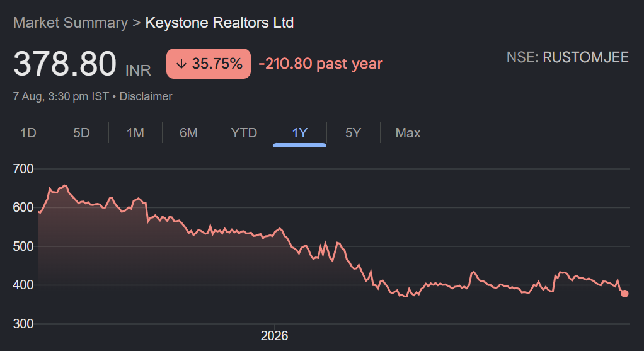Screen dimensions: 644x351
Task: Click the down arrow in percentage badge
Action: pos(181,64)
